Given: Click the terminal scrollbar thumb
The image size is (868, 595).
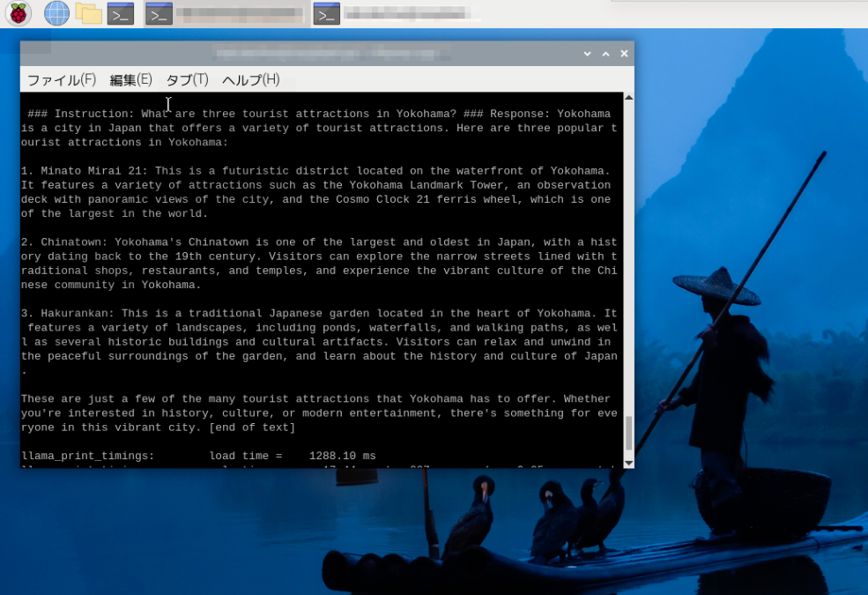Looking at the screenshot, I should pos(628,433).
